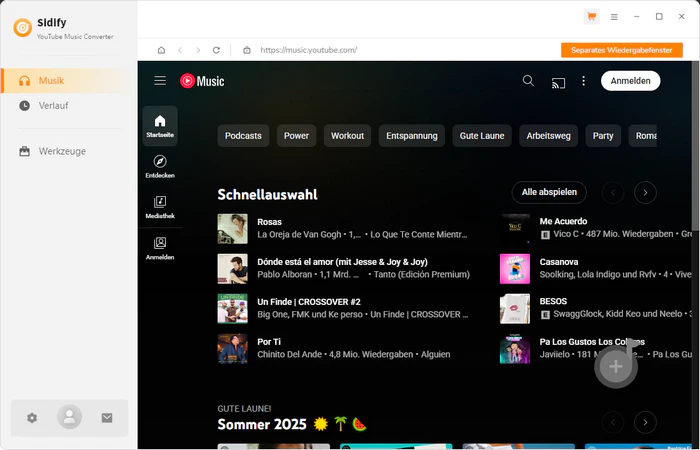Screen dimensions: 700x450
Task: Click song title Me Acuerdo
Action: [563, 221]
